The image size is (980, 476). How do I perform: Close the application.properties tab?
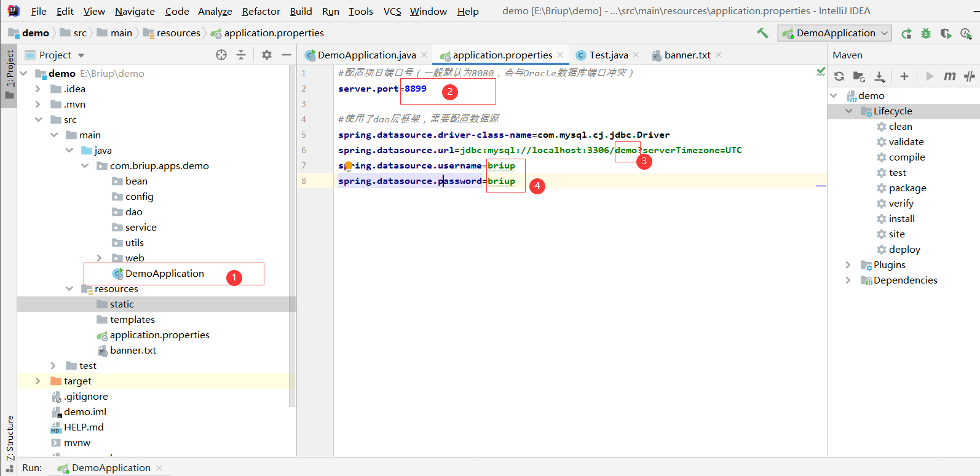(x=560, y=55)
